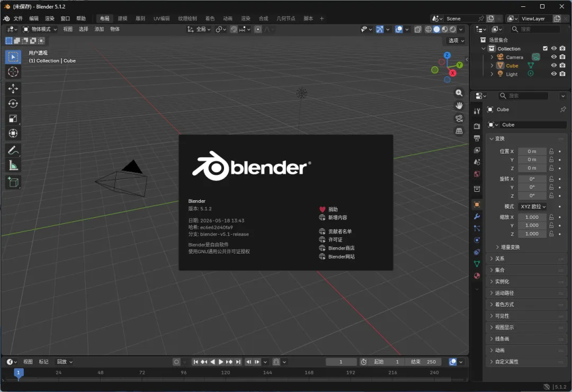Open the Help menu

point(81,19)
